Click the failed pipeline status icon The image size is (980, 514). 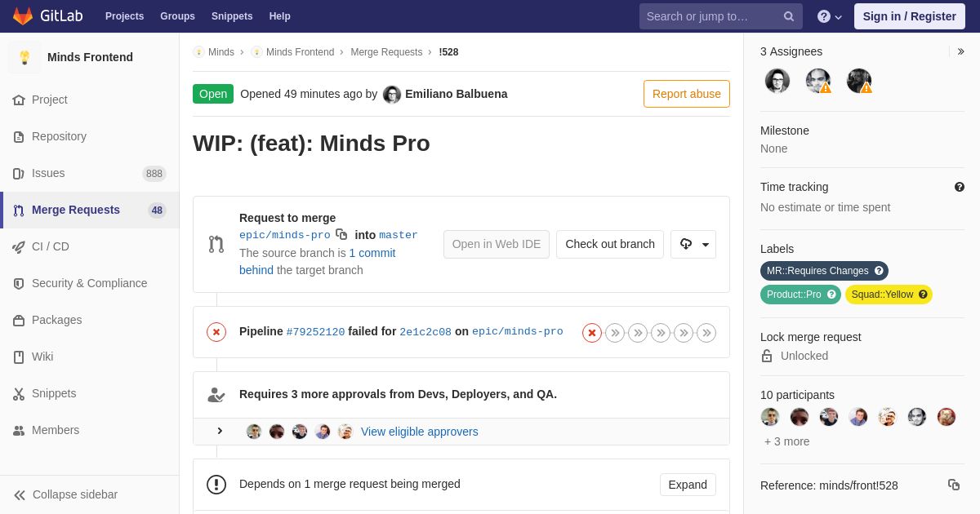coord(216,332)
